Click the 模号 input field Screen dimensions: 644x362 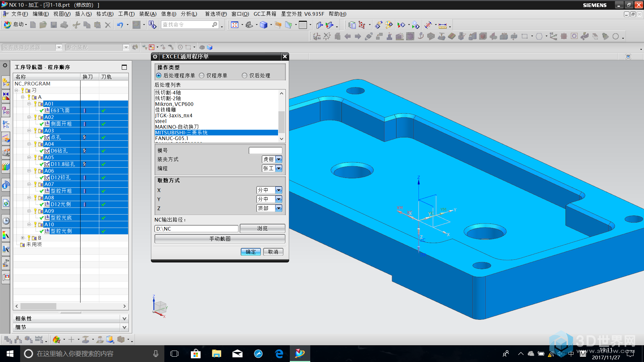point(265,150)
